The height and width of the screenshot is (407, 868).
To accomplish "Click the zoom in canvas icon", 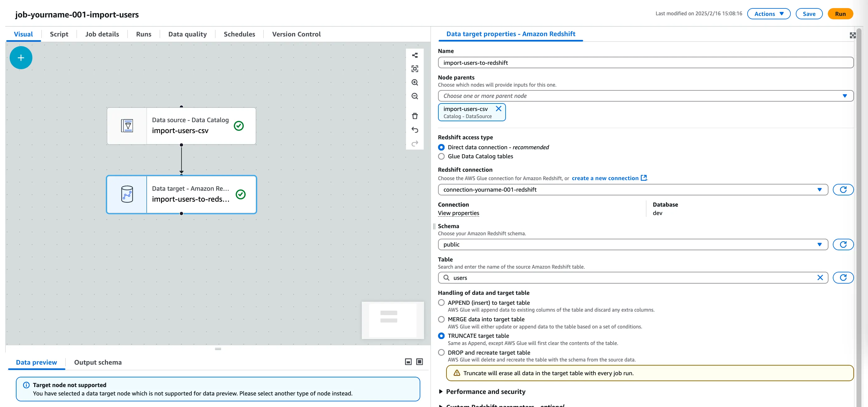I will click(414, 82).
